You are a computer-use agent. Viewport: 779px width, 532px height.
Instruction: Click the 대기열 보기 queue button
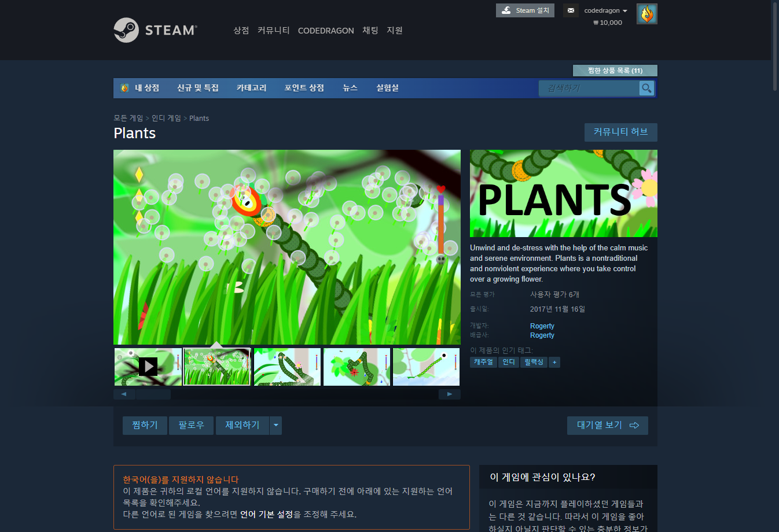click(608, 425)
